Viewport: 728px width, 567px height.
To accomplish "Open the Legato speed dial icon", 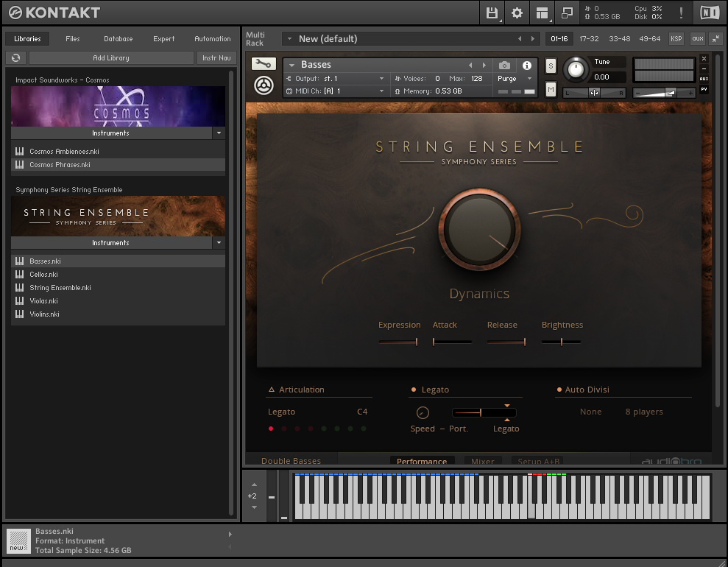I will [x=423, y=412].
